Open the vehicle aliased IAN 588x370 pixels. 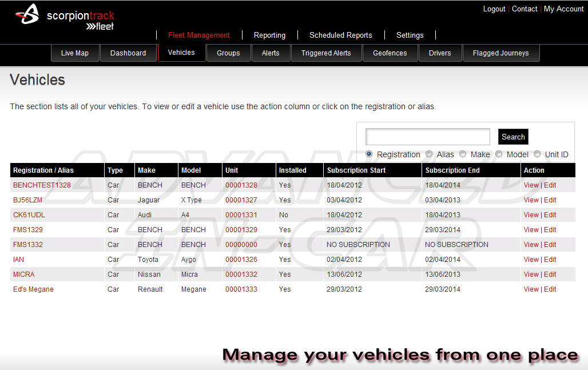coord(18,260)
